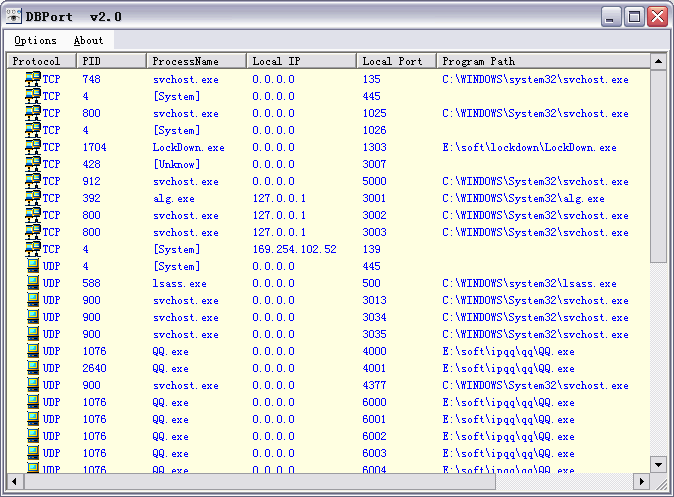This screenshot has height=497, width=674.
Task: Click path E:\soft\lockdown\LockDown.exe
Action: coord(529,147)
